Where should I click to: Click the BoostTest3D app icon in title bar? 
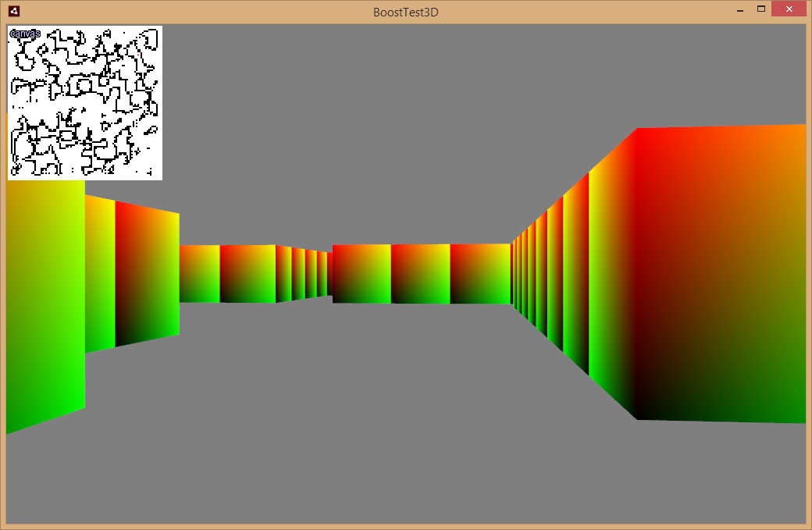(14, 11)
